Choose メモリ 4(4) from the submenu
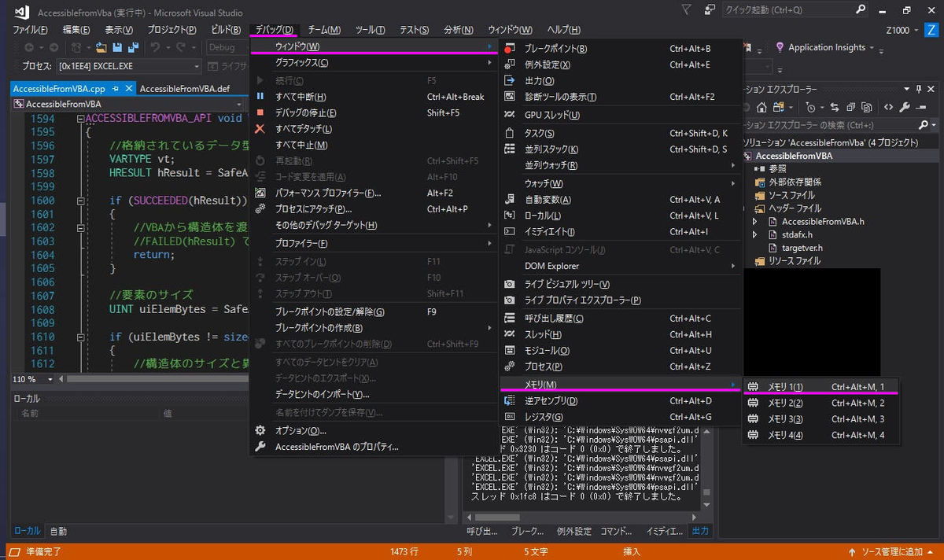 pyautogui.click(x=820, y=436)
